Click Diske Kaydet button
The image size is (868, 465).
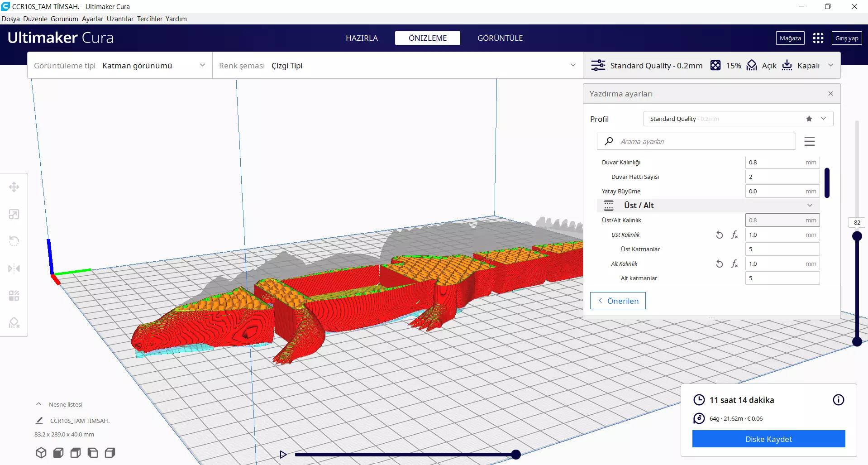(768, 439)
